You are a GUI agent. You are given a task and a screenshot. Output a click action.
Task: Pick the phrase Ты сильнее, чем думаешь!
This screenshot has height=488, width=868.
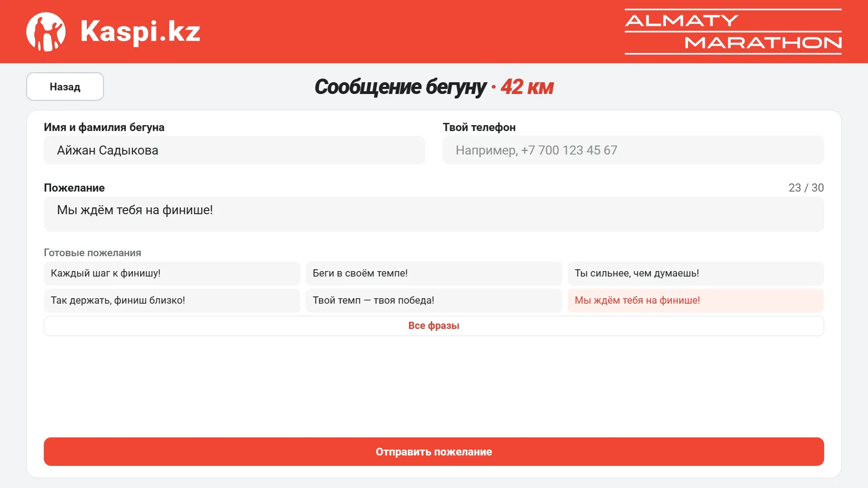tap(696, 273)
